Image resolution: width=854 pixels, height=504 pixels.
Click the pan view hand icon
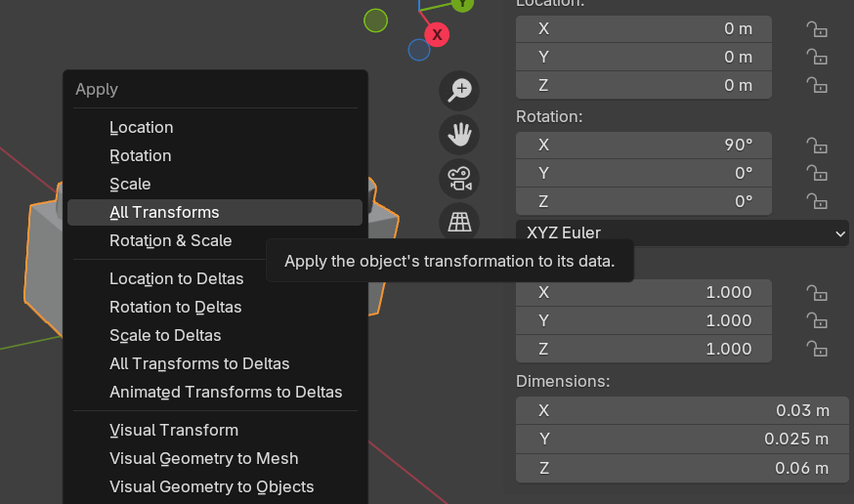tap(459, 135)
